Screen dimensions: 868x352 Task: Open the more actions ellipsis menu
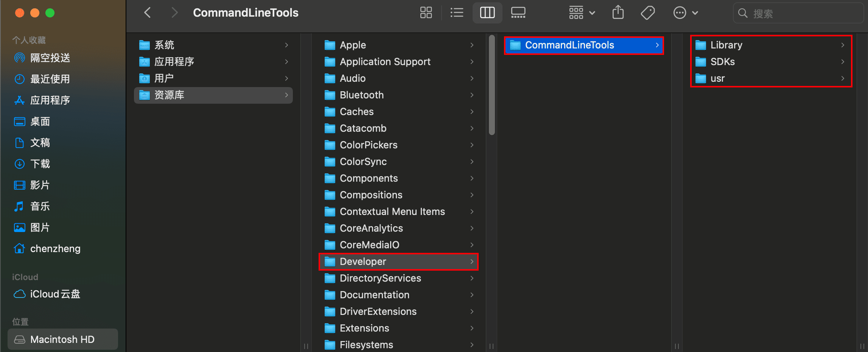(685, 13)
